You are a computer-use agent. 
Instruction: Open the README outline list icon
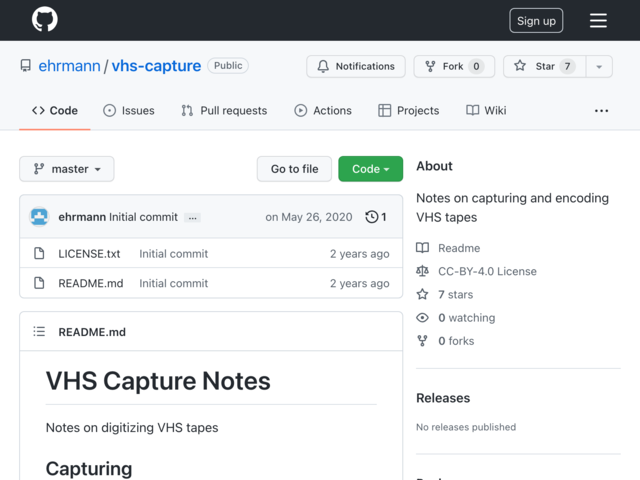coord(39,331)
